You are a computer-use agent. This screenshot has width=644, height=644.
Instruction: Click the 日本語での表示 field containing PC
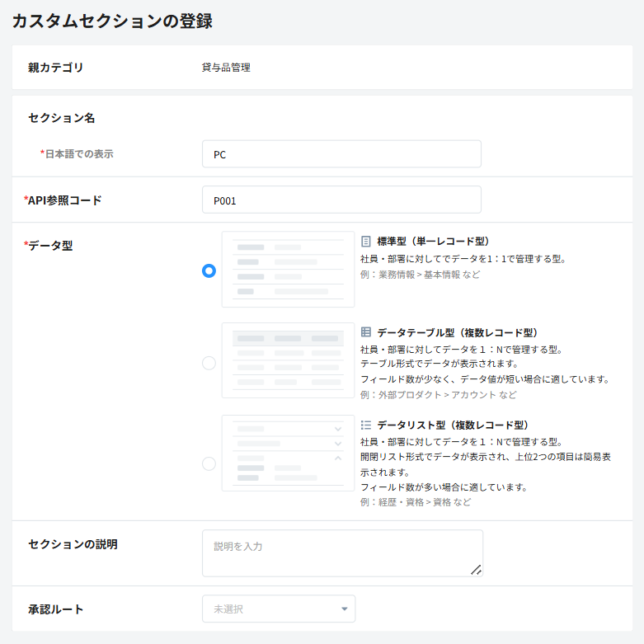341,154
